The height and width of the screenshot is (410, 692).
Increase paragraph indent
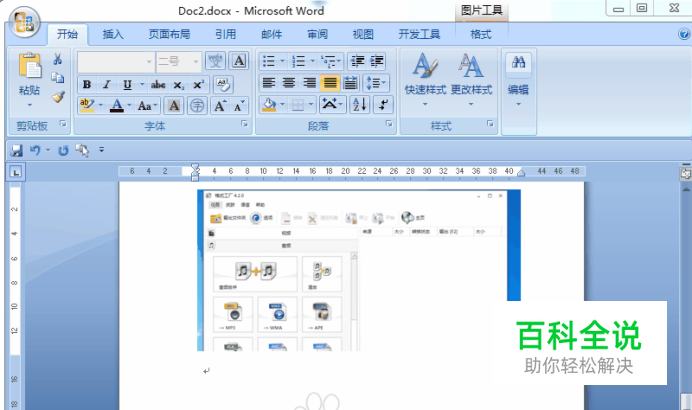point(376,61)
